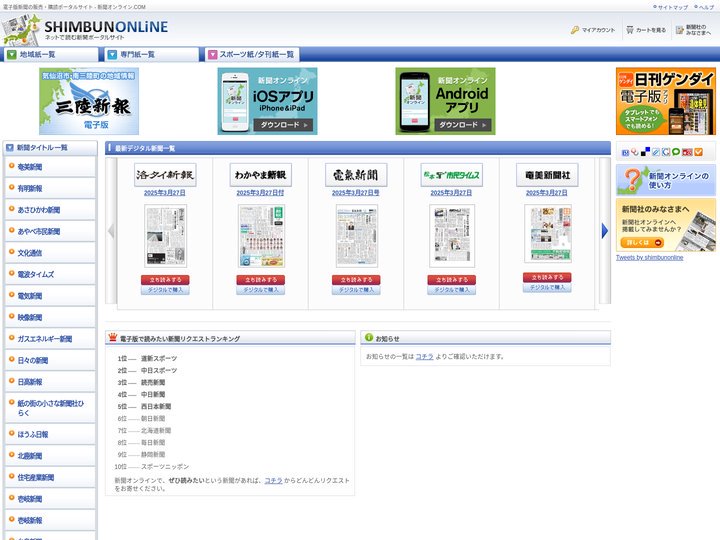
Task: Open the 2025年3月27日付 link under わかやま新報
Action: [260, 193]
